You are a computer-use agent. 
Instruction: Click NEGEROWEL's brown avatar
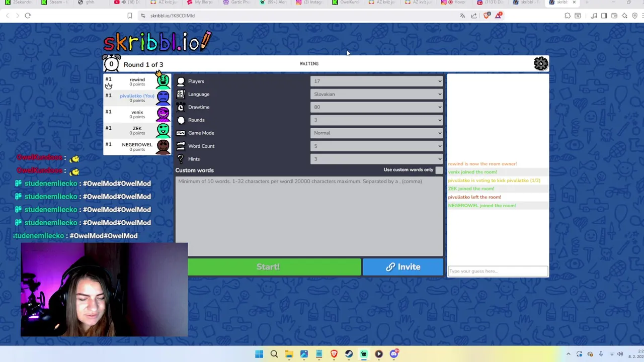[x=163, y=146]
